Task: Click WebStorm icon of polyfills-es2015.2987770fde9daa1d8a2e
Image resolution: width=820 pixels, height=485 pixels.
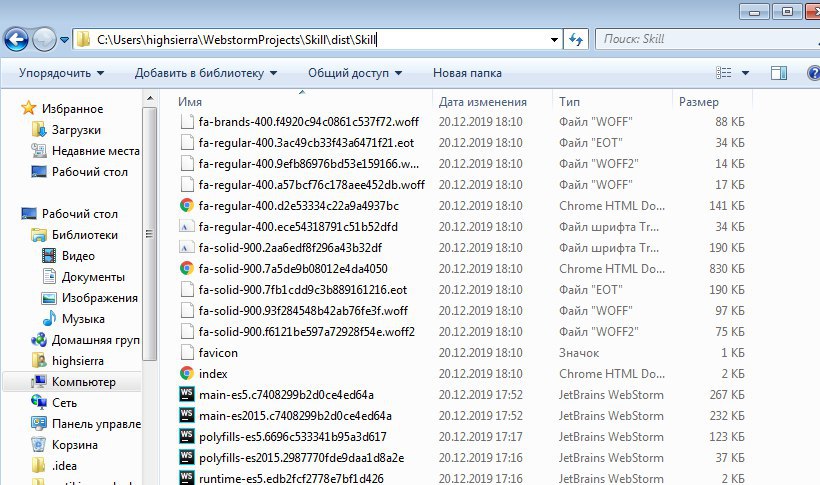Action: click(187, 457)
